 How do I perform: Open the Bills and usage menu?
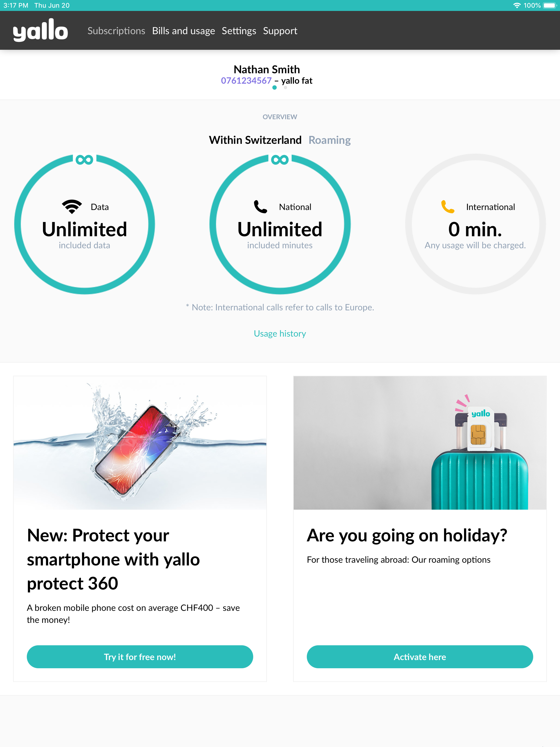tap(183, 30)
